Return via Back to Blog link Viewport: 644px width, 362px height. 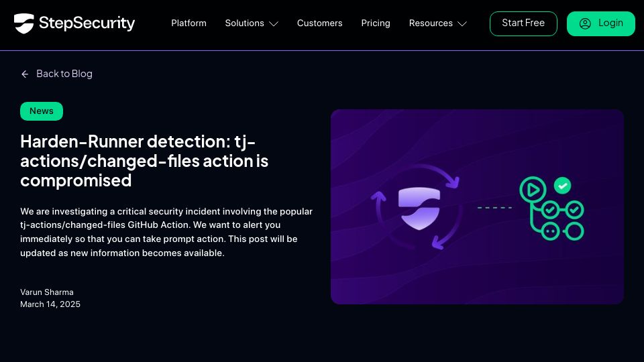point(64,74)
